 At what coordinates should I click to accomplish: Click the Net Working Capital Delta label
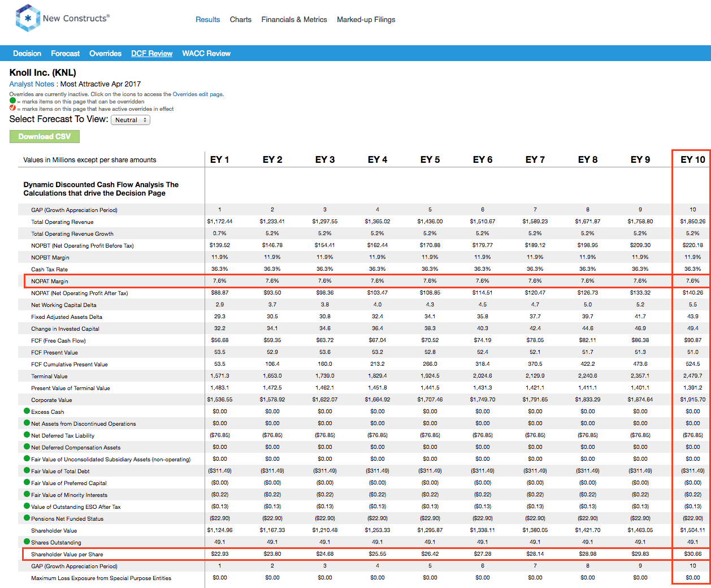click(64, 305)
